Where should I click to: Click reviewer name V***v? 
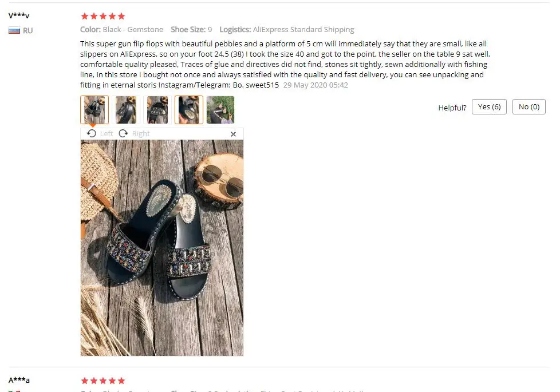point(19,15)
